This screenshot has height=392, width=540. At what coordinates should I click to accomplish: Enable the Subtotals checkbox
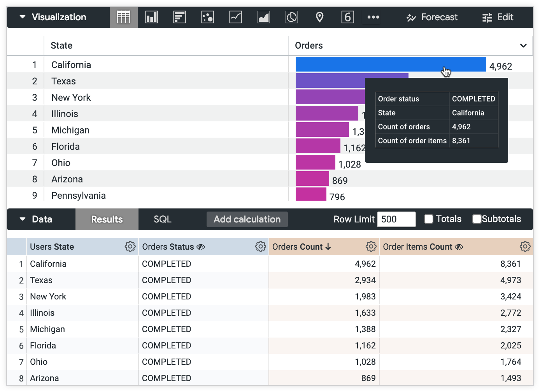(x=477, y=219)
